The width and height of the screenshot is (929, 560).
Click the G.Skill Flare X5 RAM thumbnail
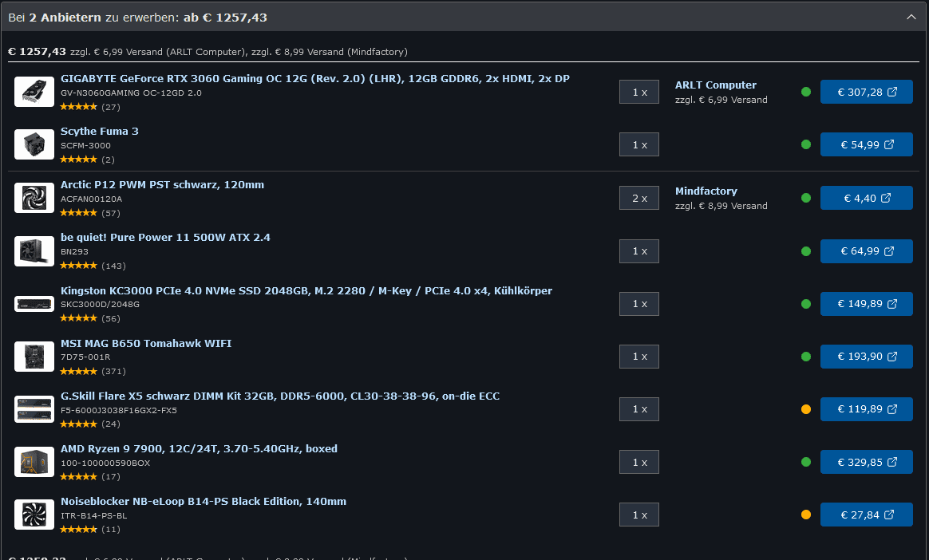coord(34,409)
